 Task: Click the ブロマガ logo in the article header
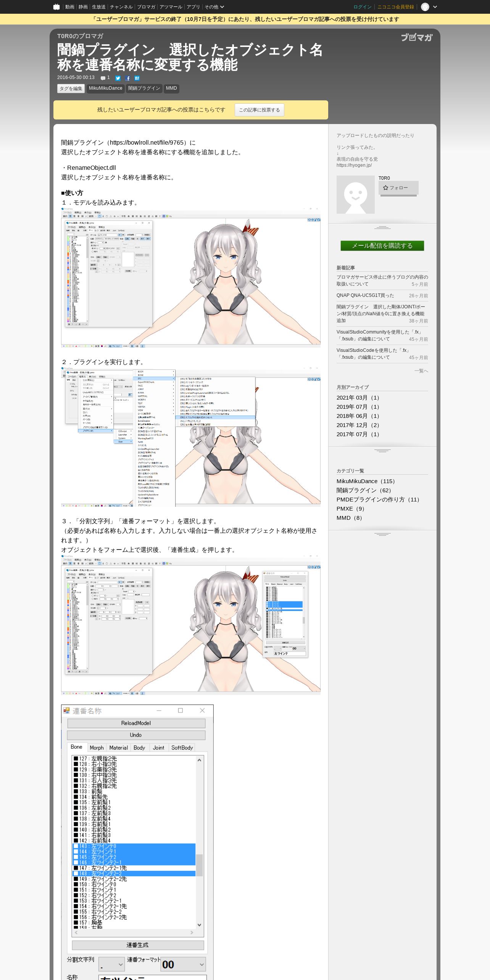click(x=417, y=37)
